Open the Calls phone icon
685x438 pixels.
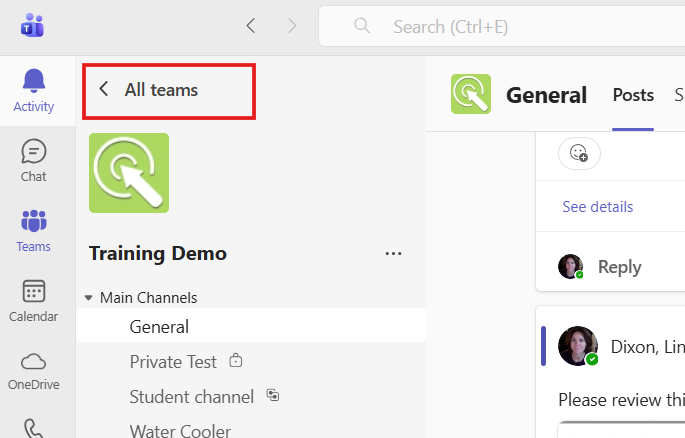[x=34, y=428]
